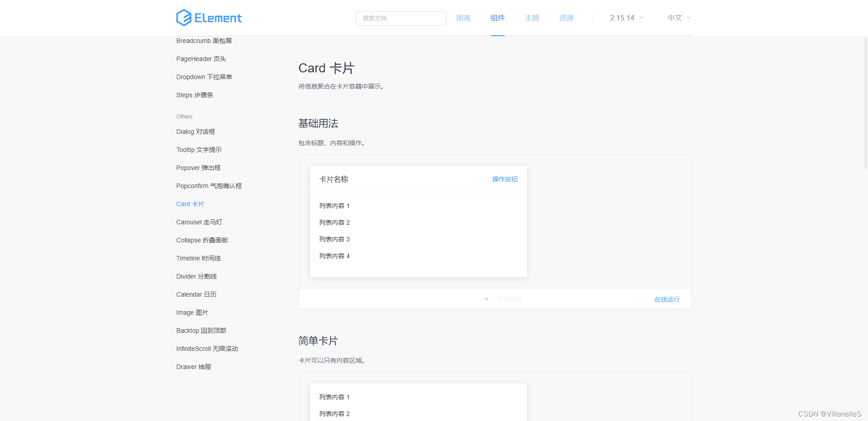Open the 中文 language dropdown

pyautogui.click(x=679, y=18)
